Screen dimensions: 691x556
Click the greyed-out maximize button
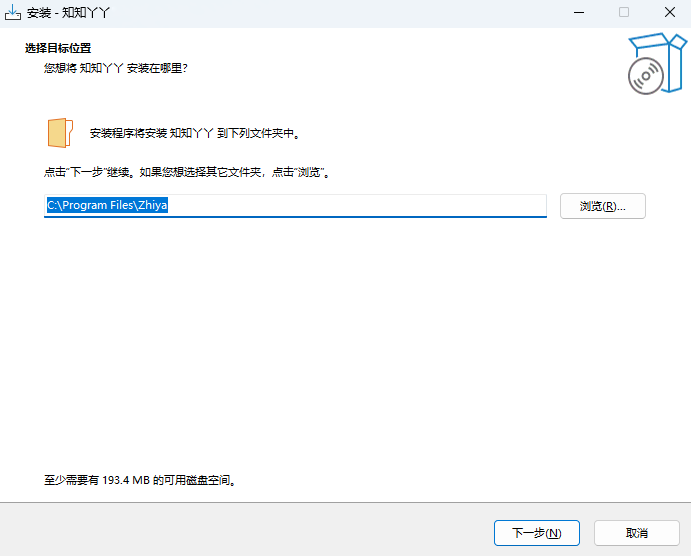click(x=624, y=12)
